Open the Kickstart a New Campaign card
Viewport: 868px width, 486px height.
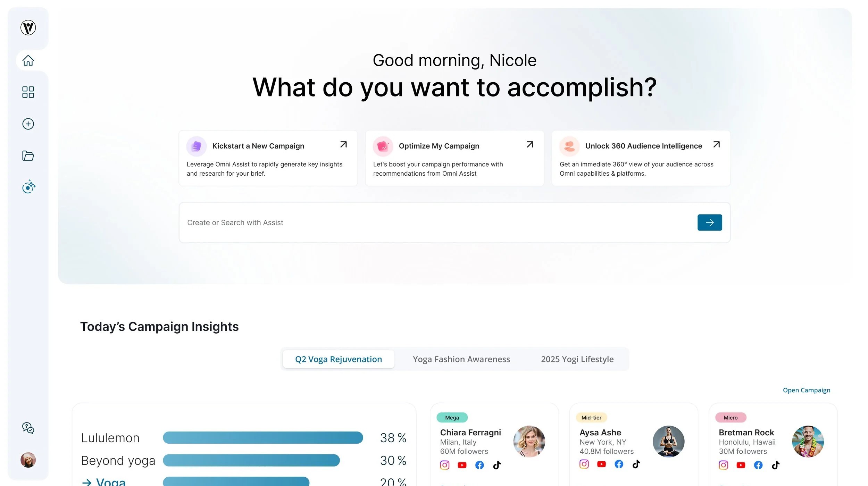click(267, 158)
